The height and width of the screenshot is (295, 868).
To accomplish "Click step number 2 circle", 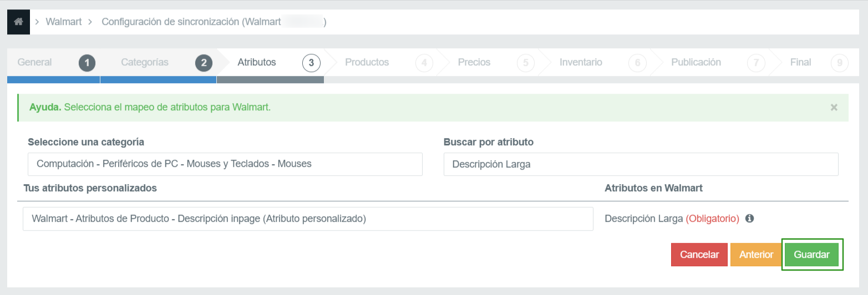I will click(x=204, y=63).
